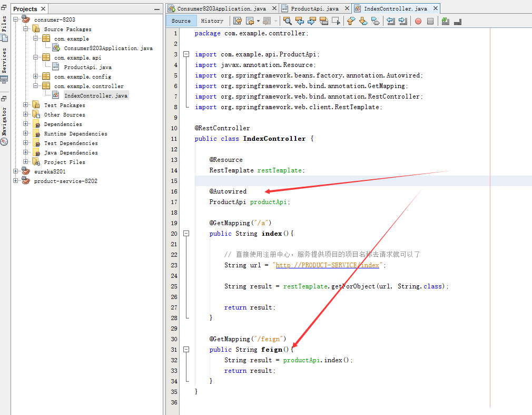Collapse the com.example.api package node
The width and height of the screenshot is (532, 415).
[x=35, y=57]
